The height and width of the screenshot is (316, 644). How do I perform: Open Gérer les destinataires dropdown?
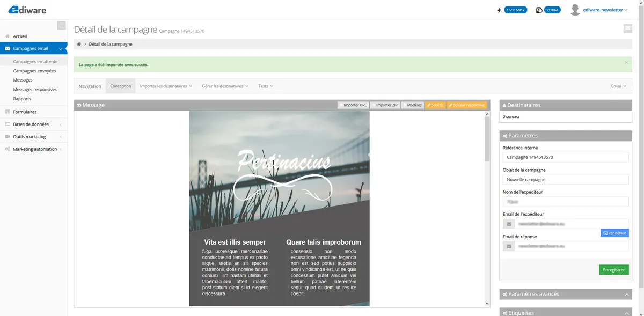(x=225, y=86)
